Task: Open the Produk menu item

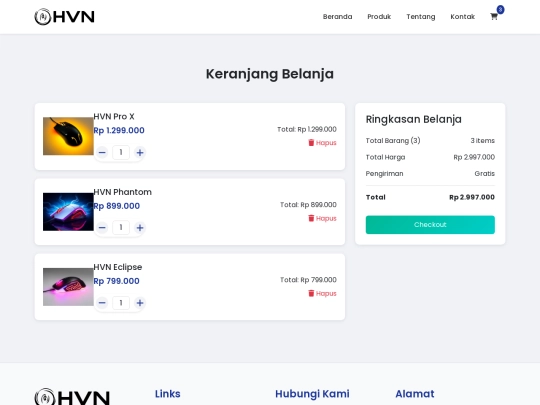Action: tap(379, 17)
